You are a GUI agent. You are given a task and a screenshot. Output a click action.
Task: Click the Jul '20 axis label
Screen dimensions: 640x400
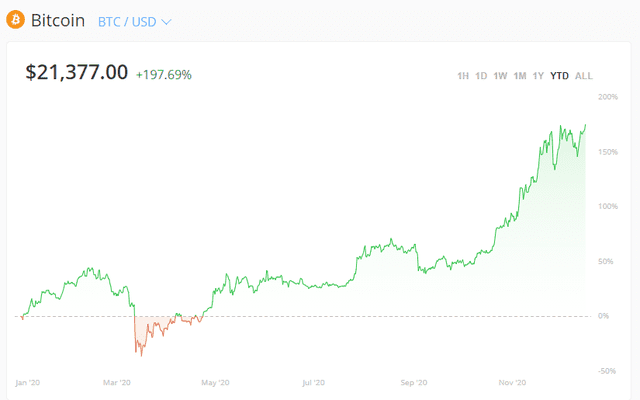point(313,383)
